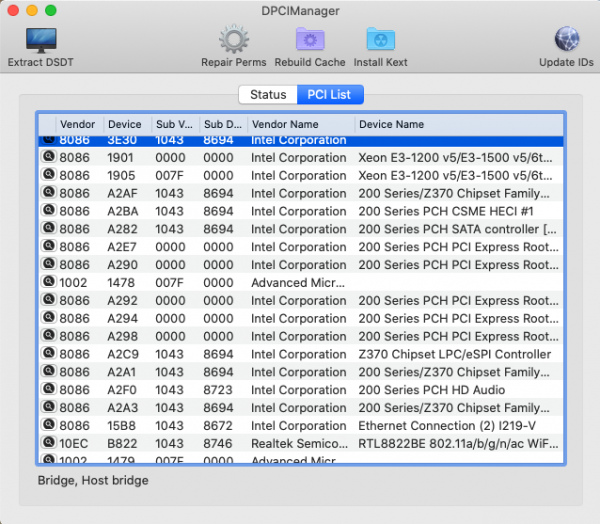This screenshot has height=524, width=600.
Task: Click magnifier icon for Realtek RTL8822BE row
Action: pos(48,443)
